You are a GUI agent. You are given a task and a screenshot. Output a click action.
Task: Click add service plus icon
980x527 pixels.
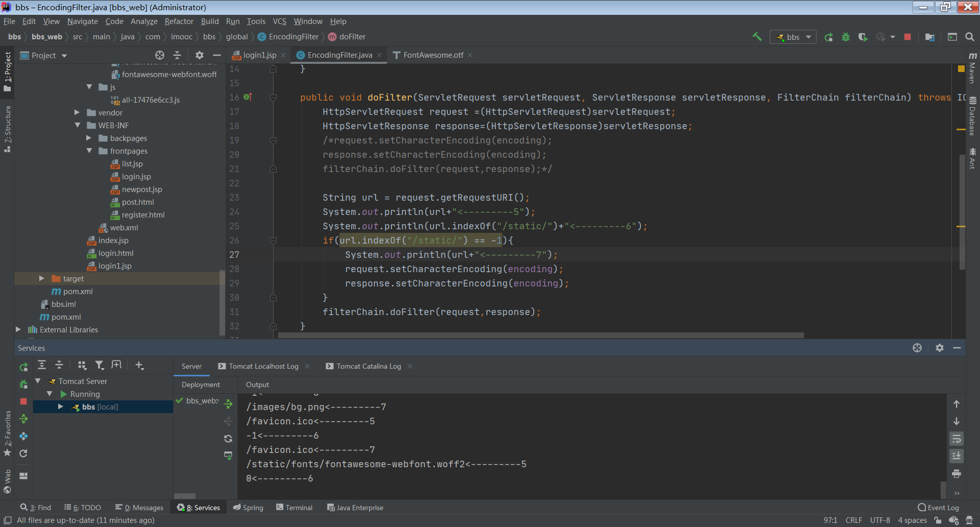tap(139, 365)
